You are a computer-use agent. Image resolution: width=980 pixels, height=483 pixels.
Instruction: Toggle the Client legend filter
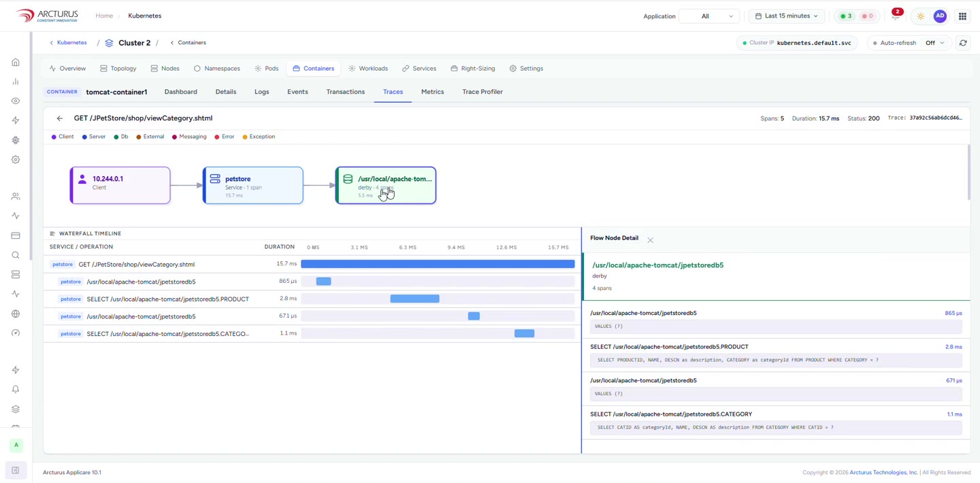tap(63, 137)
